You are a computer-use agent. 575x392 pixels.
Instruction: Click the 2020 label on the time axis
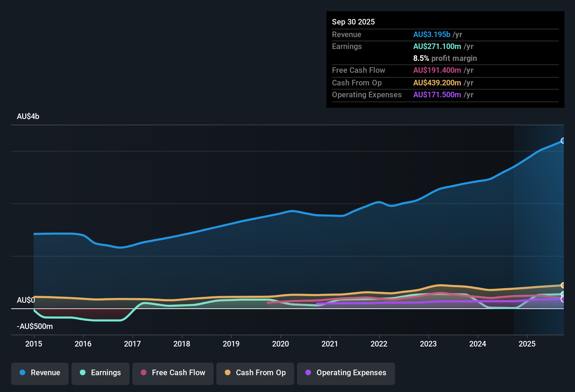tap(280, 344)
